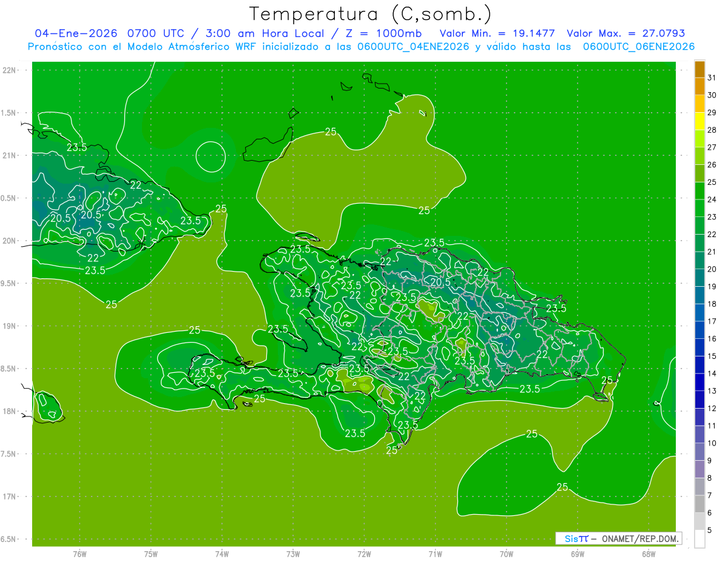Viewport: 728px width, 562px height.
Task: Click the "17N" latitude axis label
Action: coord(10,497)
